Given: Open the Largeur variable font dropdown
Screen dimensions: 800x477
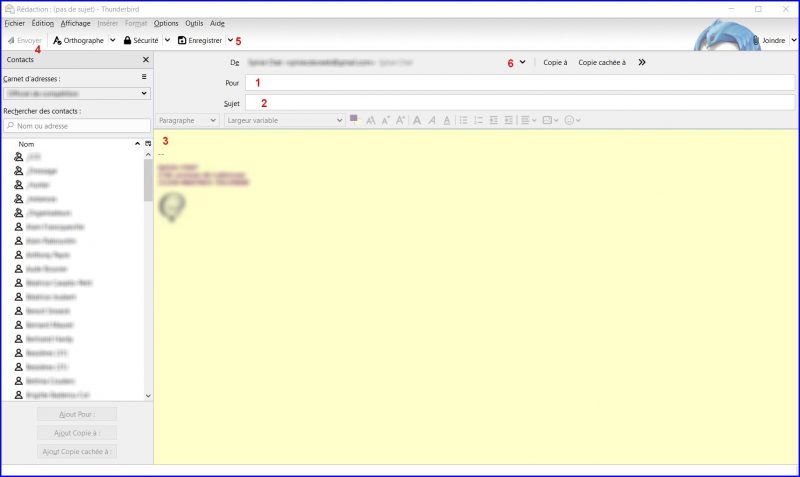Looking at the screenshot, I should click(x=284, y=120).
